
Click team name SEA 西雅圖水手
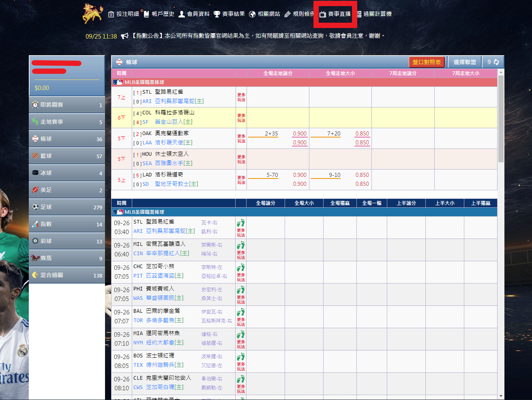point(167,163)
